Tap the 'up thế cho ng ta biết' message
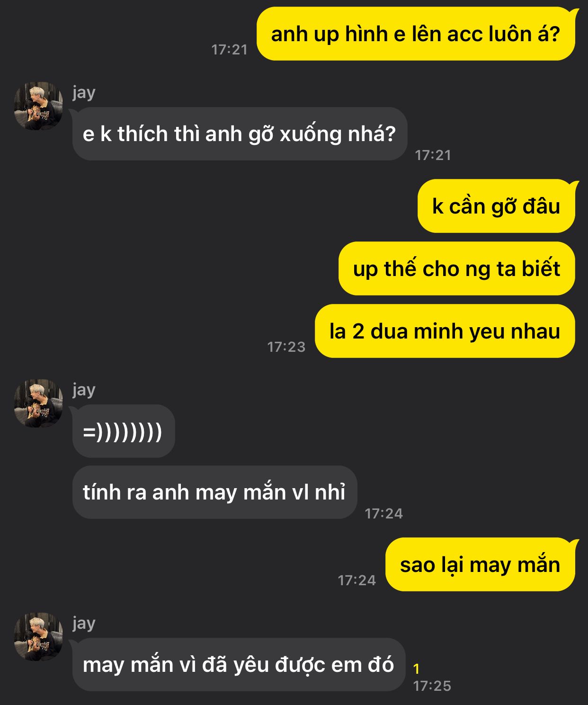Viewport: 588px width, 705px height. (x=457, y=269)
